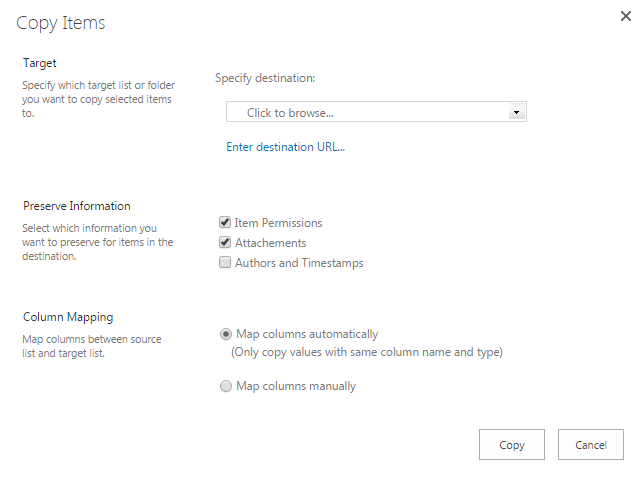Click the Map columns manually label
Image resolution: width=641 pixels, height=486 pixels.
click(296, 386)
